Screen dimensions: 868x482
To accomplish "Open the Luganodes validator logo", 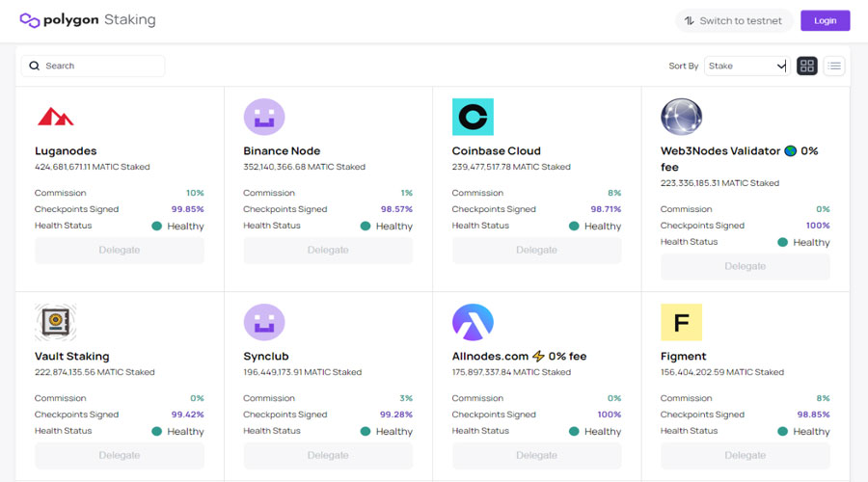I will point(55,117).
